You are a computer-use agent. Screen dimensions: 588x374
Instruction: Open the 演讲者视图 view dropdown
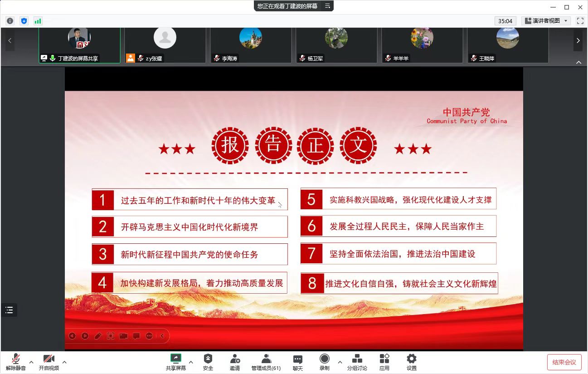tap(546, 21)
